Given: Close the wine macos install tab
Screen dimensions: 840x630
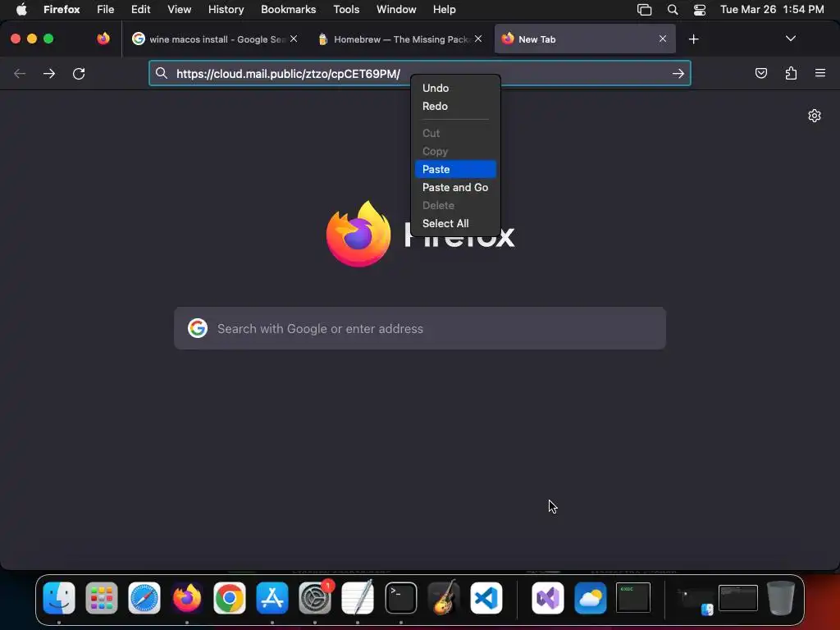Looking at the screenshot, I should click(294, 39).
